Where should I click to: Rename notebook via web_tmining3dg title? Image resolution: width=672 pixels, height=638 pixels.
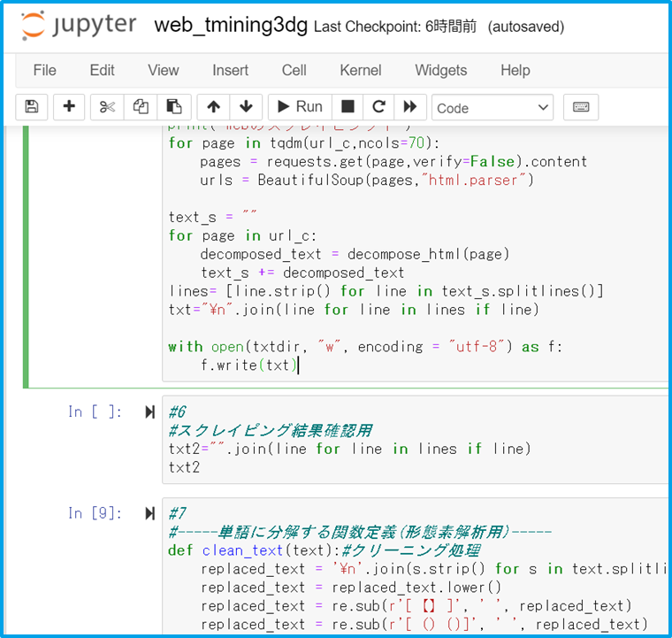232,26
